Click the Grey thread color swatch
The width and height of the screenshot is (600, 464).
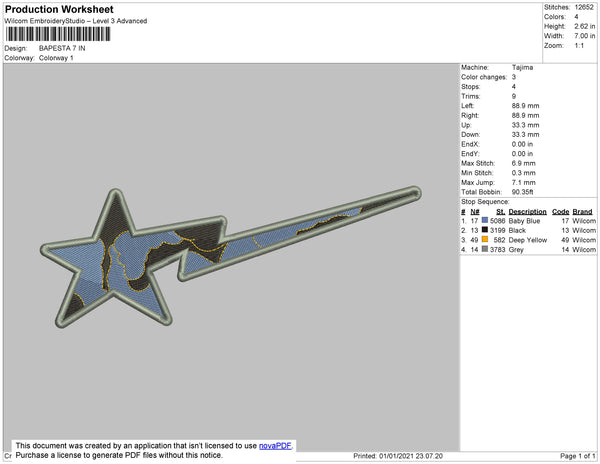pyautogui.click(x=485, y=249)
